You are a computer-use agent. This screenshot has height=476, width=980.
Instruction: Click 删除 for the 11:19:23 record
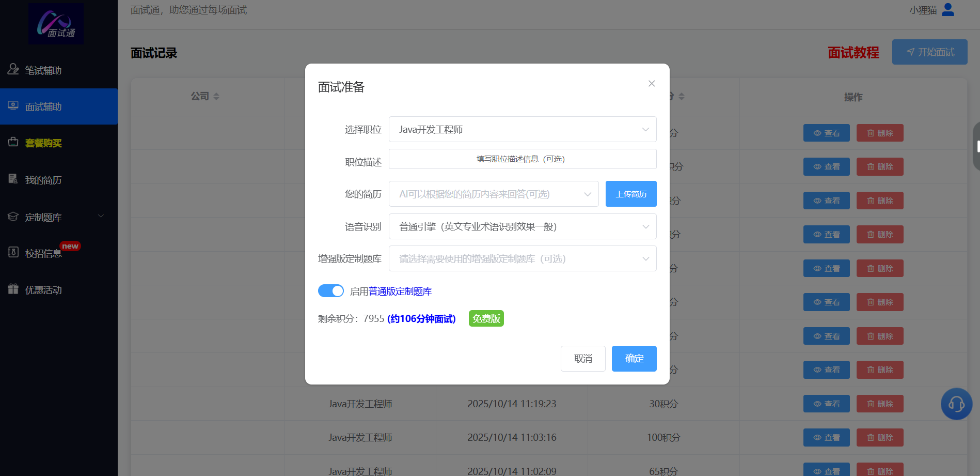pyautogui.click(x=880, y=404)
